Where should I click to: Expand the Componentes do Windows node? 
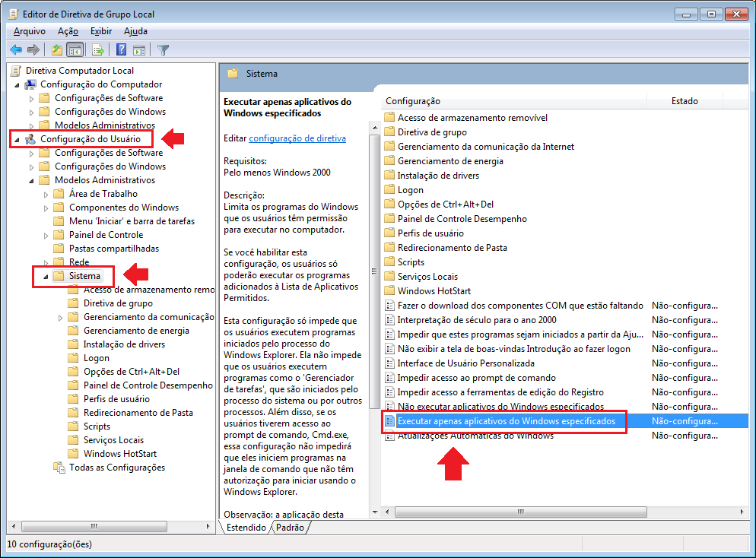coord(46,208)
